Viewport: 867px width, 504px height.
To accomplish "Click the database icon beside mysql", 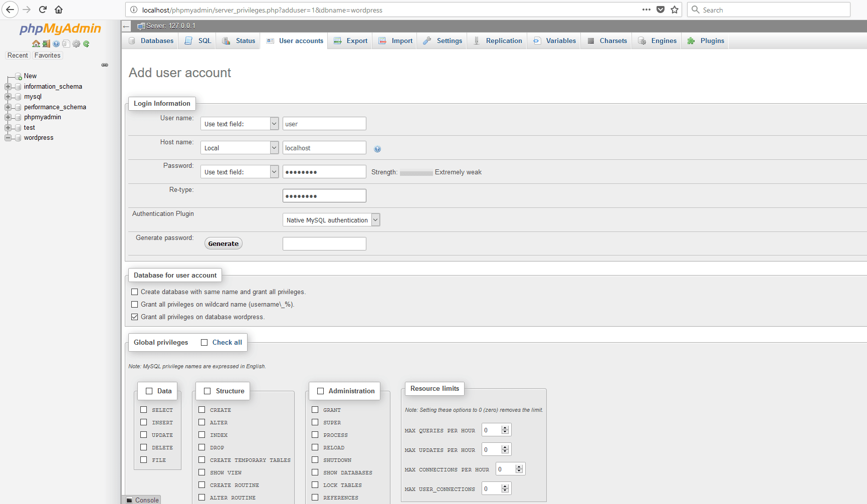I will 18,97.
